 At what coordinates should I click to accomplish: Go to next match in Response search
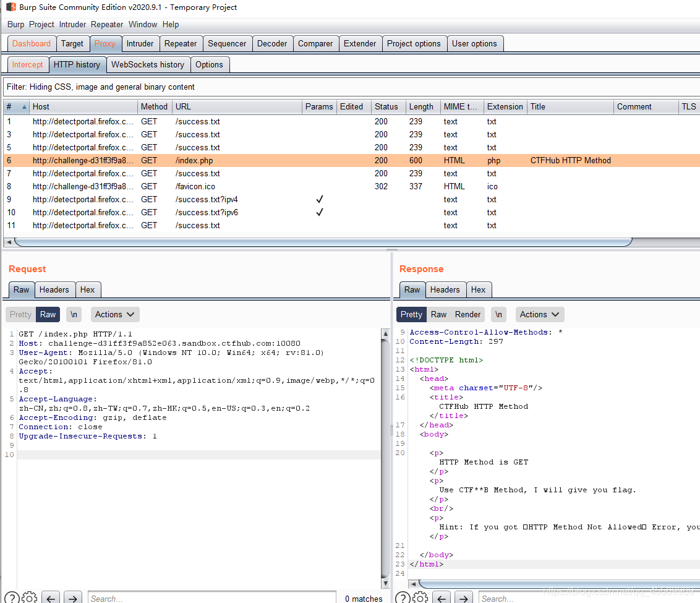(x=463, y=598)
